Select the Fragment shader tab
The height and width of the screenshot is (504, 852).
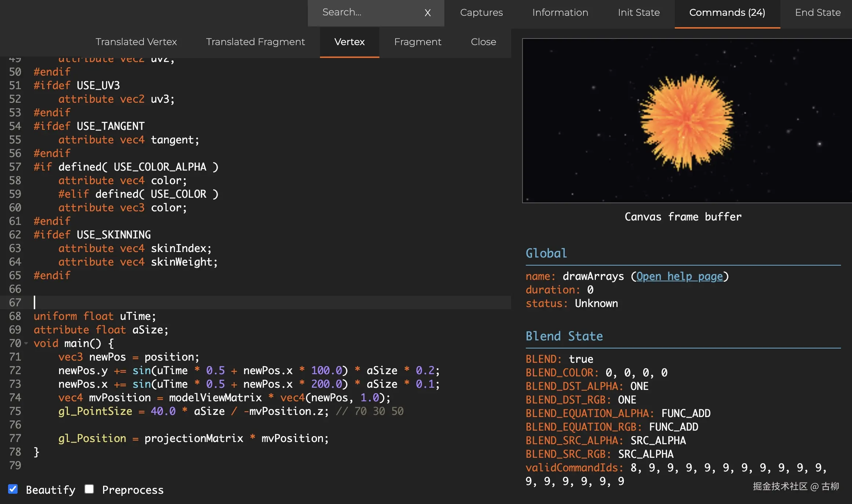tap(418, 42)
